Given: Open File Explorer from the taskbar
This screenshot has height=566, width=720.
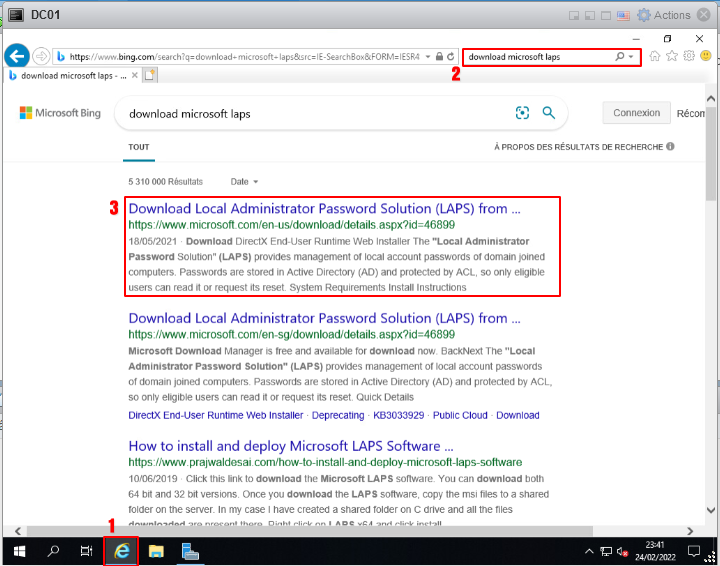Looking at the screenshot, I should coord(156,550).
